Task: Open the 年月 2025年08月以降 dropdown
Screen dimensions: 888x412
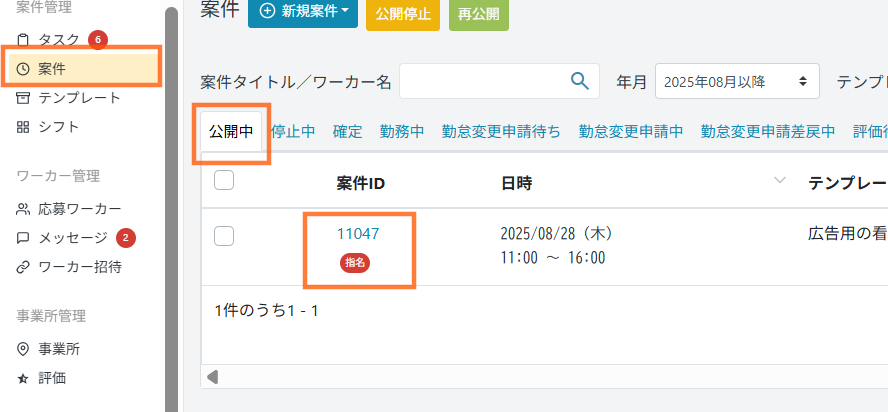Action: pos(737,81)
